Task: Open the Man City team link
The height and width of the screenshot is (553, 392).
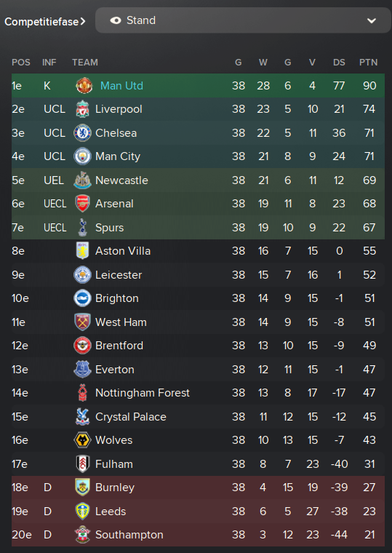Action: point(118,156)
